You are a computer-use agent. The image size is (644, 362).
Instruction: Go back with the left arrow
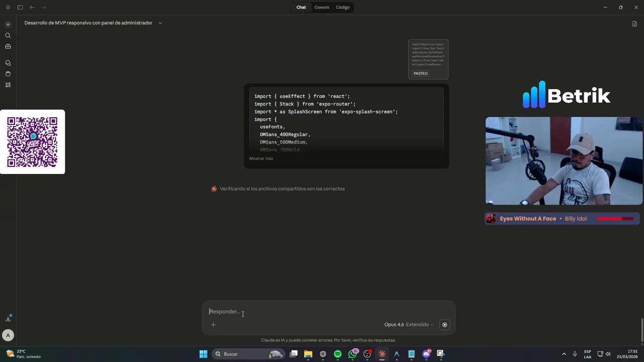point(32,8)
